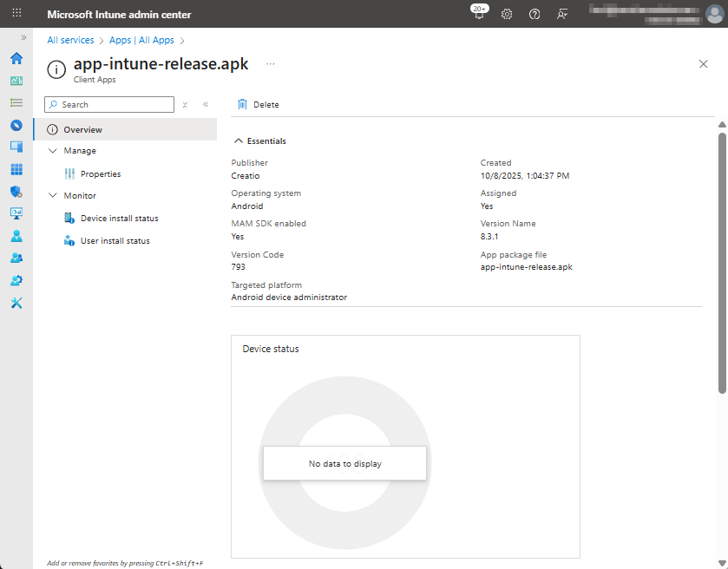The image size is (728, 569).
Task: Open the Home icon in left sidebar
Action: coord(16,59)
